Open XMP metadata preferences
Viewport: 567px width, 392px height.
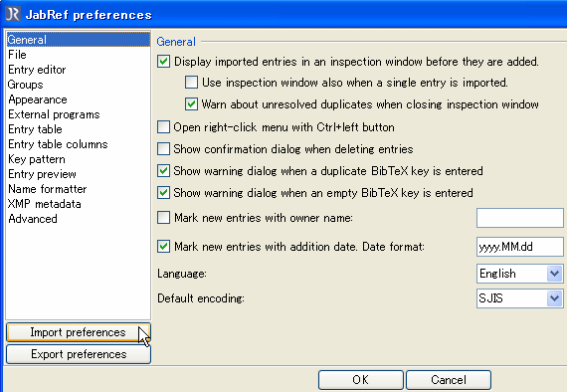click(x=79, y=204)
